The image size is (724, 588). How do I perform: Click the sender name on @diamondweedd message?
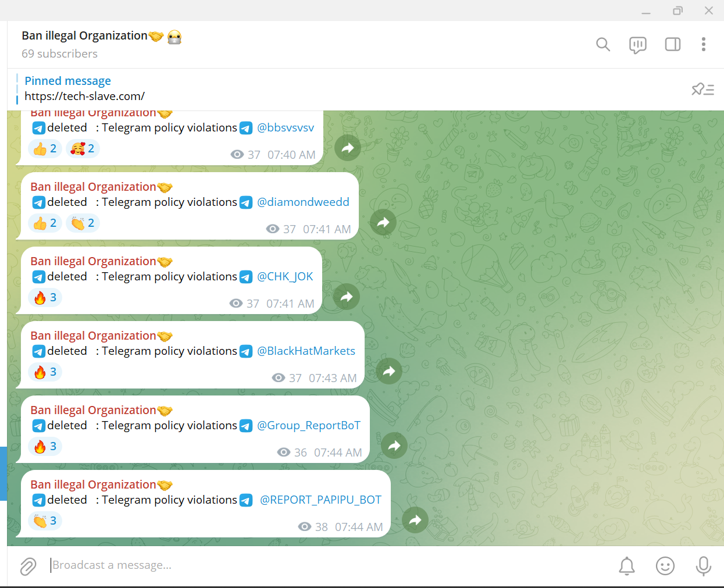coord(93,187)
